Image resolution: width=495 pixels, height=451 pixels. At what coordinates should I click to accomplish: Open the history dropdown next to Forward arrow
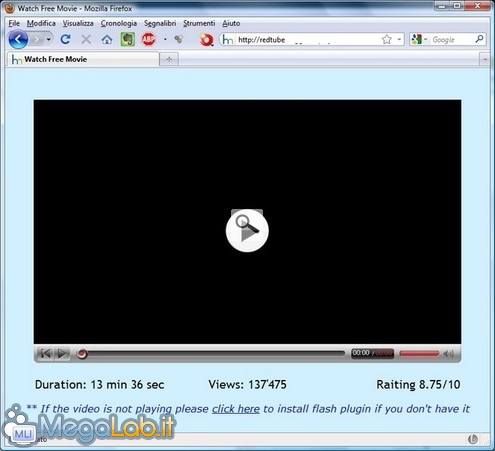click(49, 40)
